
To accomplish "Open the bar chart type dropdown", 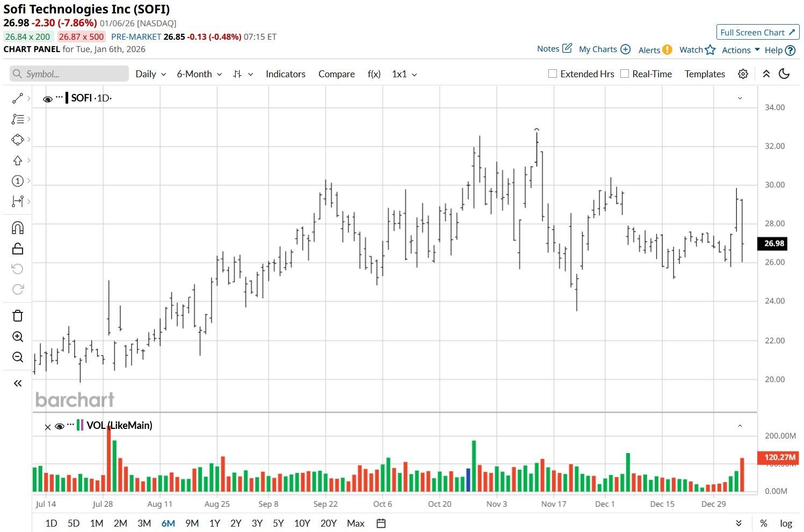I will tap(243, 74).
